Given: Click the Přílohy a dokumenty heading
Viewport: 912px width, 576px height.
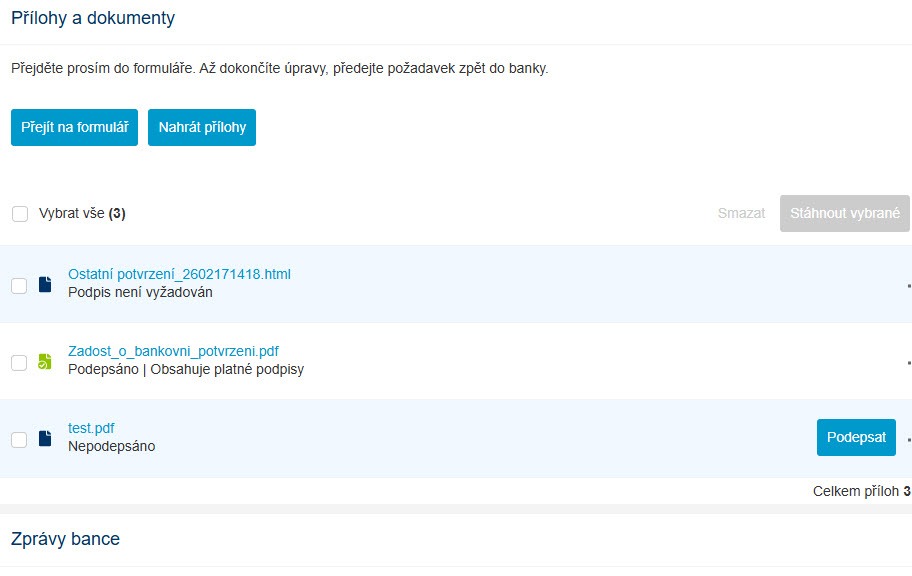Looking at the screenshot, I should click(x=93, y=17).
